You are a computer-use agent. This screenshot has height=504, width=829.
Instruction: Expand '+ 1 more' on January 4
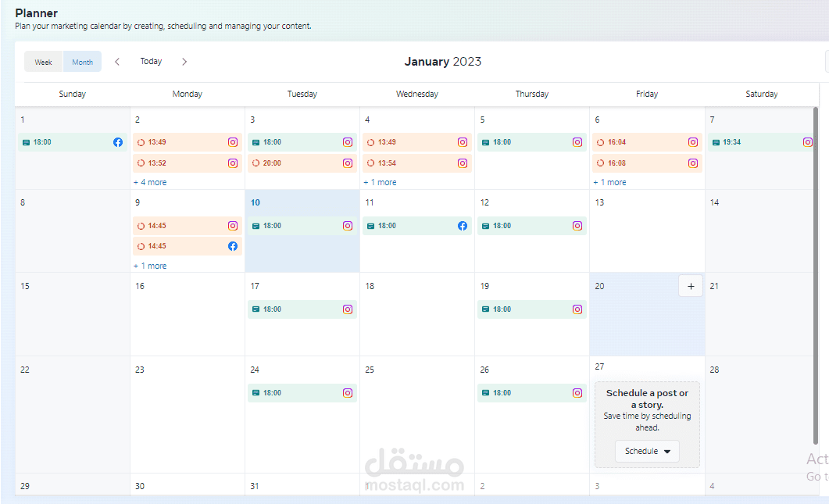381,182
